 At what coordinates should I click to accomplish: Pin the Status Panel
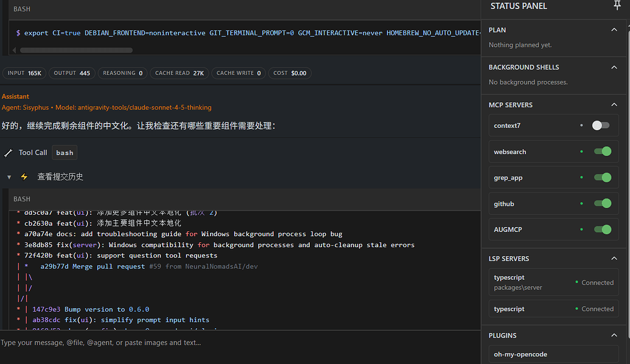click(617, 5)
